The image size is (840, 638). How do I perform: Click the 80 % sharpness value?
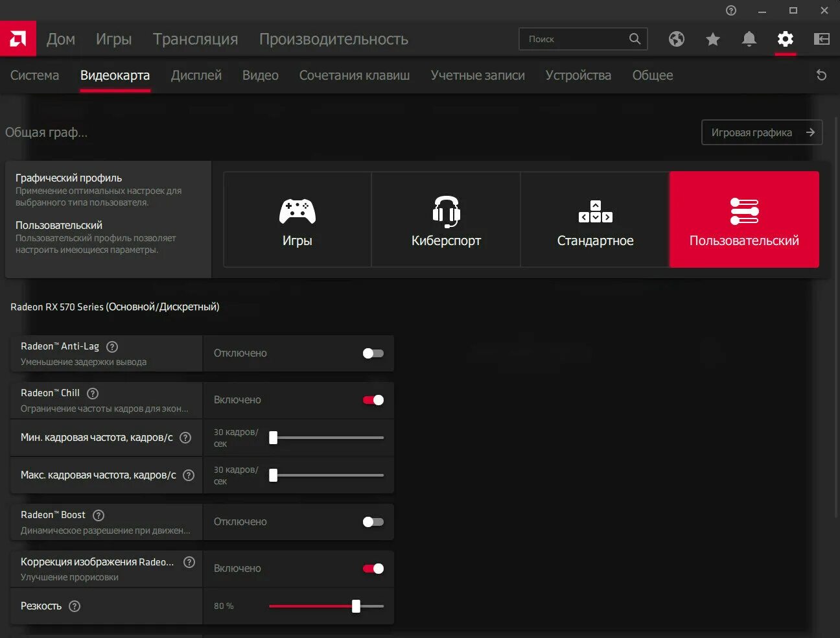tap(224, 606)
